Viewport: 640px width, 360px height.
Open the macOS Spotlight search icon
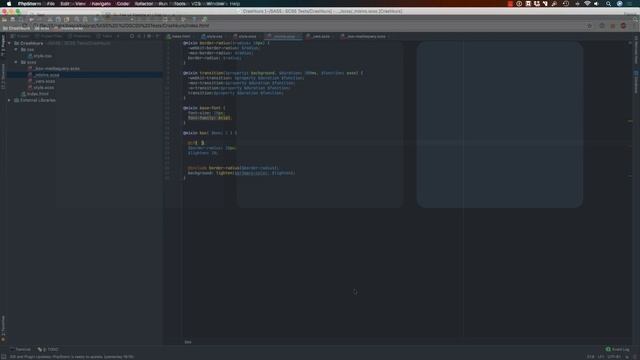608,4
